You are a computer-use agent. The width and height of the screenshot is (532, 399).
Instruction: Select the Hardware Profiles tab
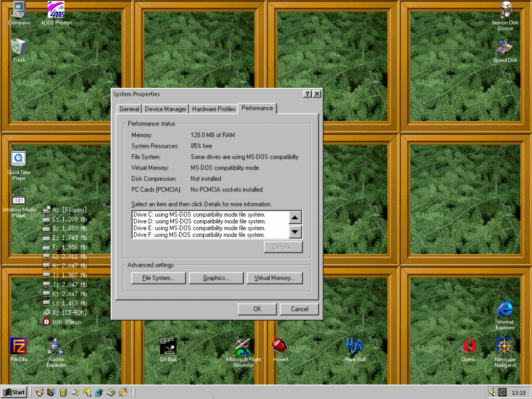(x=214, y=109)
